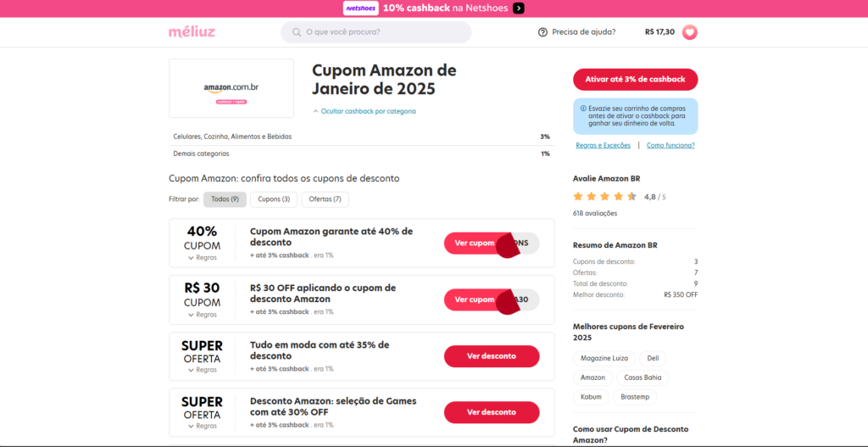Expand Regras under the R$ 30 cupom
868x447 pixels.
pos(203,315)
